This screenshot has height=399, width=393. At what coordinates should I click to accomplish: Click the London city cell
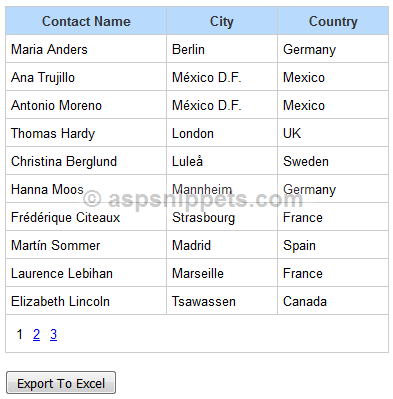point(222,133)
